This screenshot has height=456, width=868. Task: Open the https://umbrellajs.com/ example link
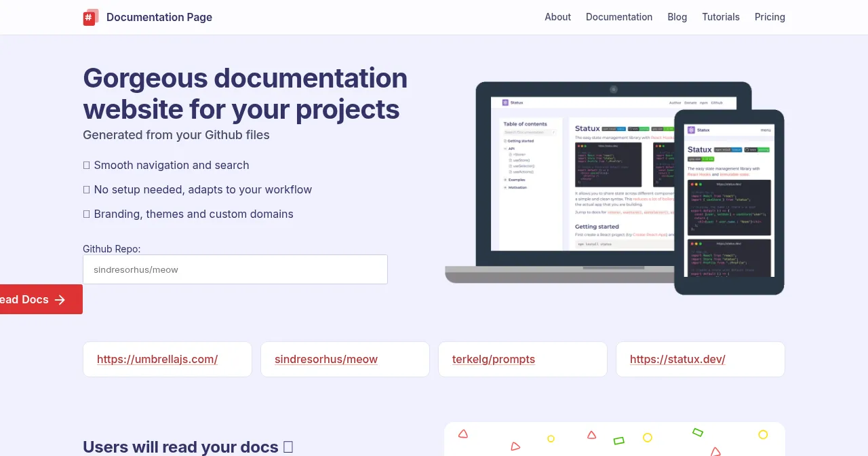157,359
